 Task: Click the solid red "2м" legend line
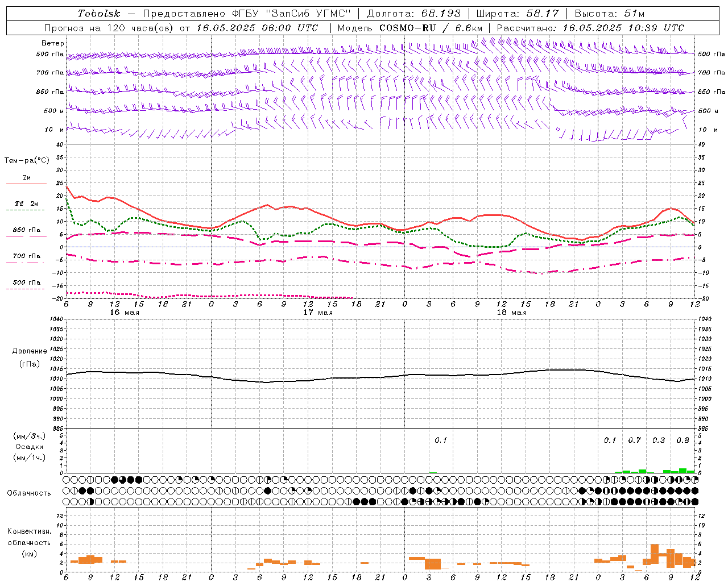coord(26,184)
